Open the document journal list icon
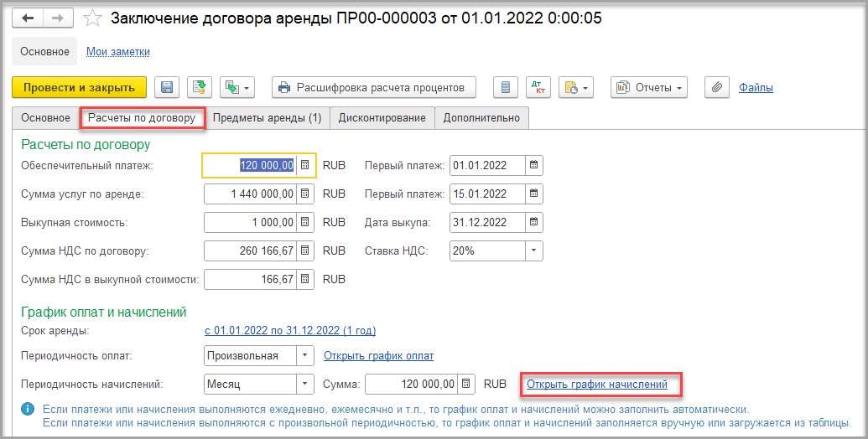 (506, 87)
